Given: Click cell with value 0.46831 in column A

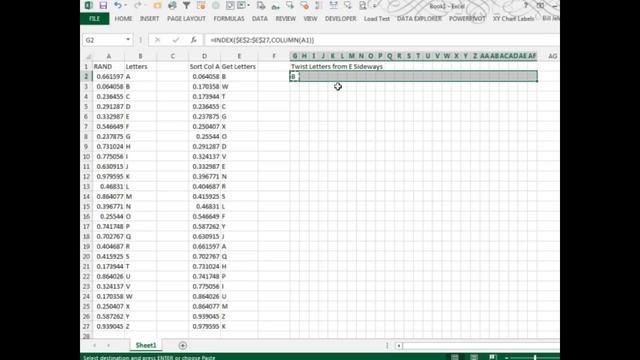Looking at the screenshot, I should (x=109, y=187).
